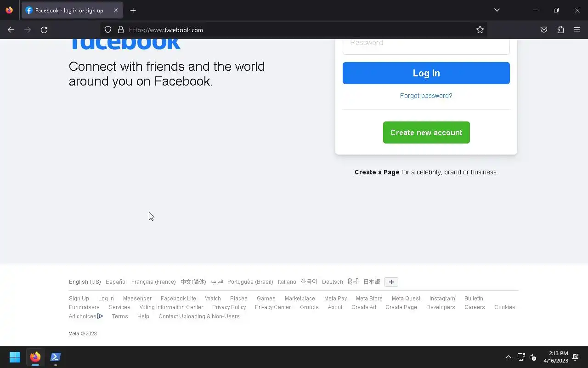This screenshot has width=588, height=368.
Task: Click Create new account button
Action: (x=426, y=132)
